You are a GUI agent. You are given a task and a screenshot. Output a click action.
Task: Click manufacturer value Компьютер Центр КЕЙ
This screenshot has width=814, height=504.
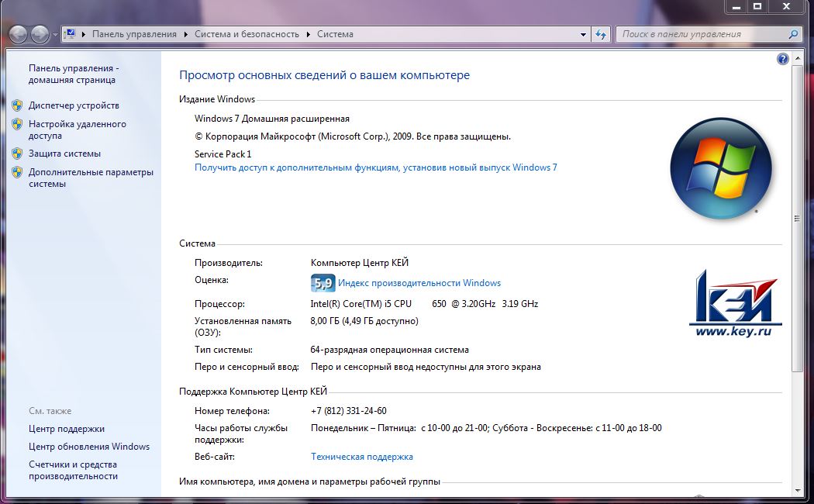[x=359, y=263]
